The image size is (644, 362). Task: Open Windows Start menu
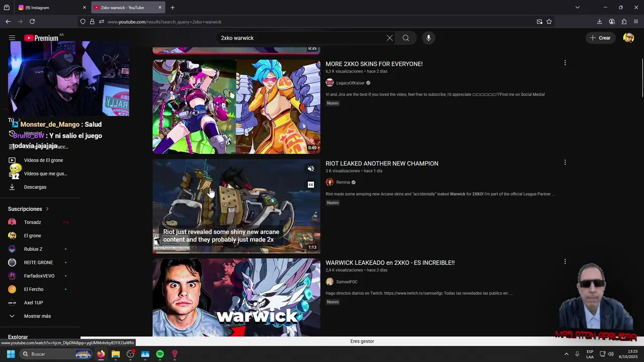pos(11,354)
